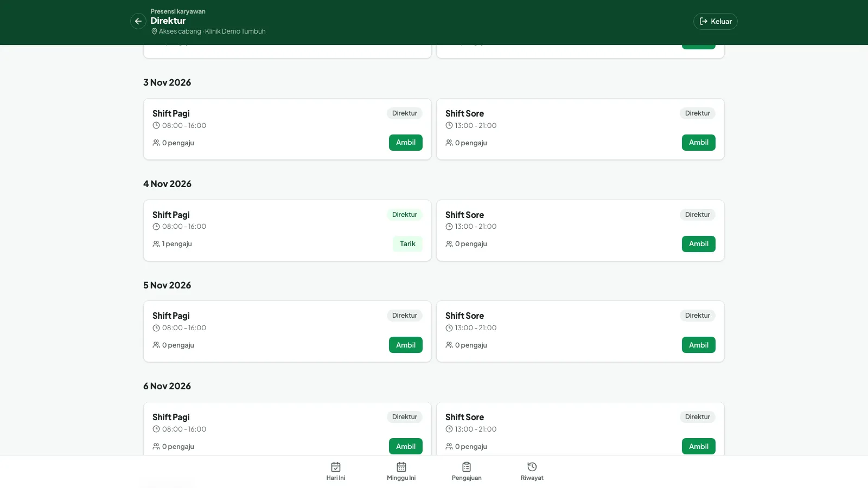The height and width of the screenshot is (488, 868).
Task: Select the '5 Nov 2026' date heading
Action: (167, 285)
